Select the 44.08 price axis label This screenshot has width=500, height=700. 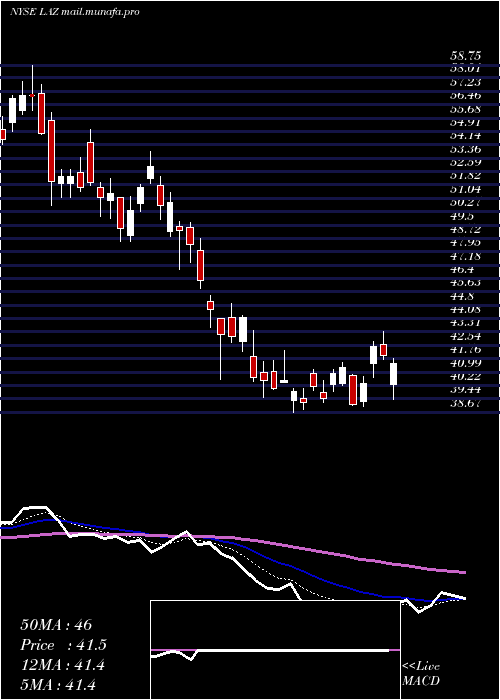click(465, 310)
